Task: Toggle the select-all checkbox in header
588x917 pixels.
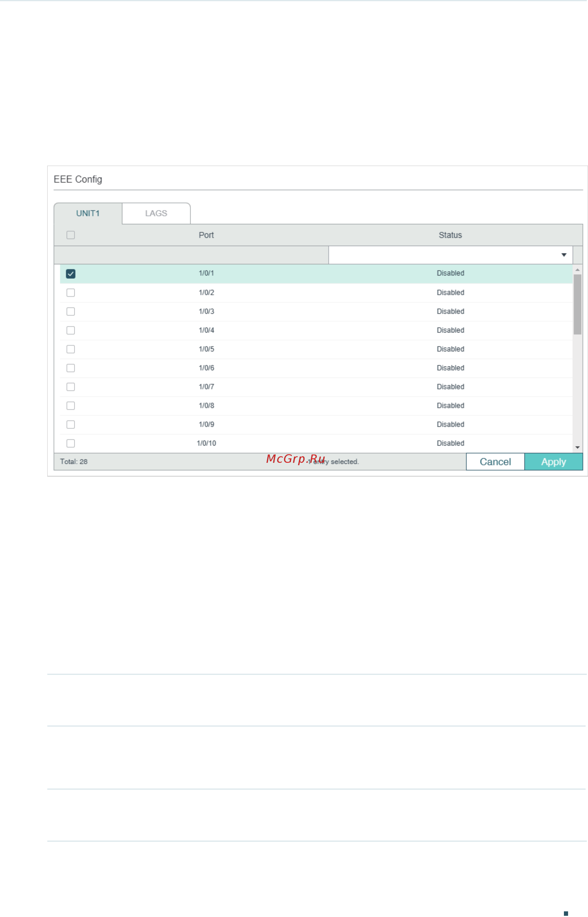Action: tap(70, 235)
